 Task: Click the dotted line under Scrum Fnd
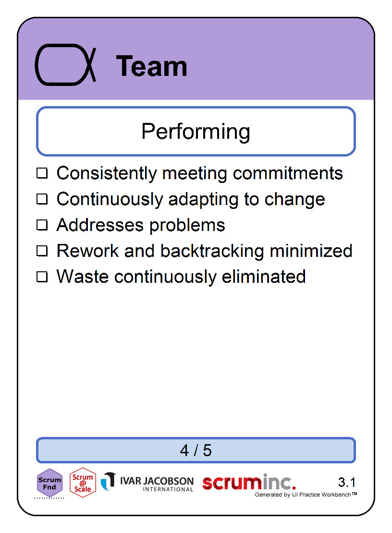49,498
